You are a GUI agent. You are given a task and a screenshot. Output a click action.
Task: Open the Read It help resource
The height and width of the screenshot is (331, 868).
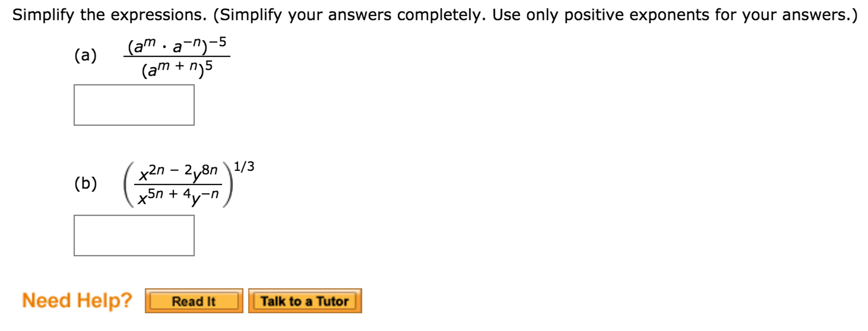click(x=194, y=301)
